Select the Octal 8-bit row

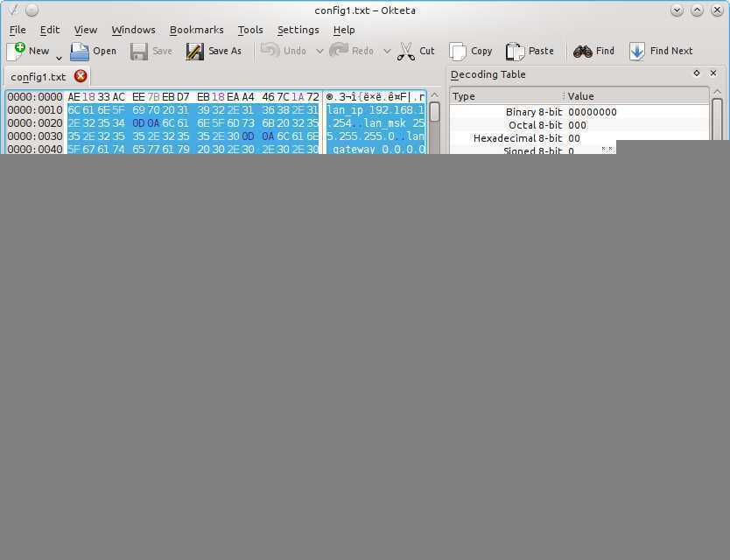[x=579, y=125]
